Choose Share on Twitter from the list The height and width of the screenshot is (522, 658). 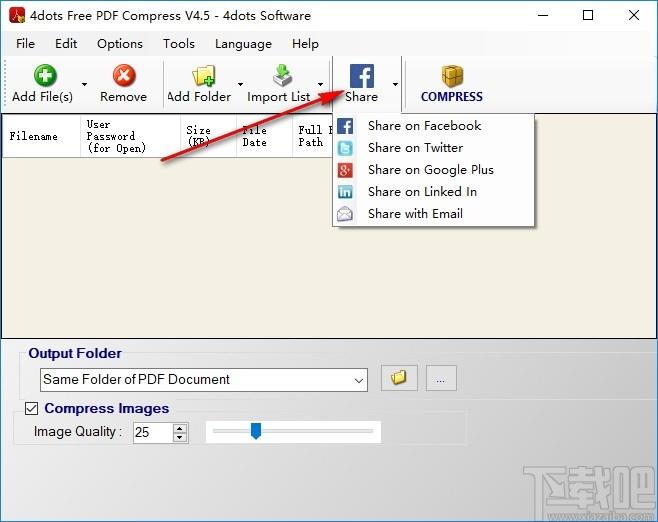[x=415, y=148]
